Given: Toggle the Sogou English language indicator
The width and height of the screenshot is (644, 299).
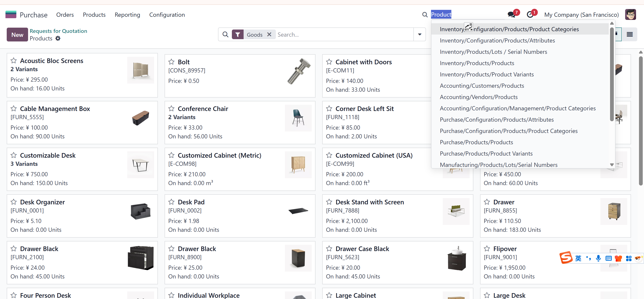Looking at the screenshot, I should point(578,258).
